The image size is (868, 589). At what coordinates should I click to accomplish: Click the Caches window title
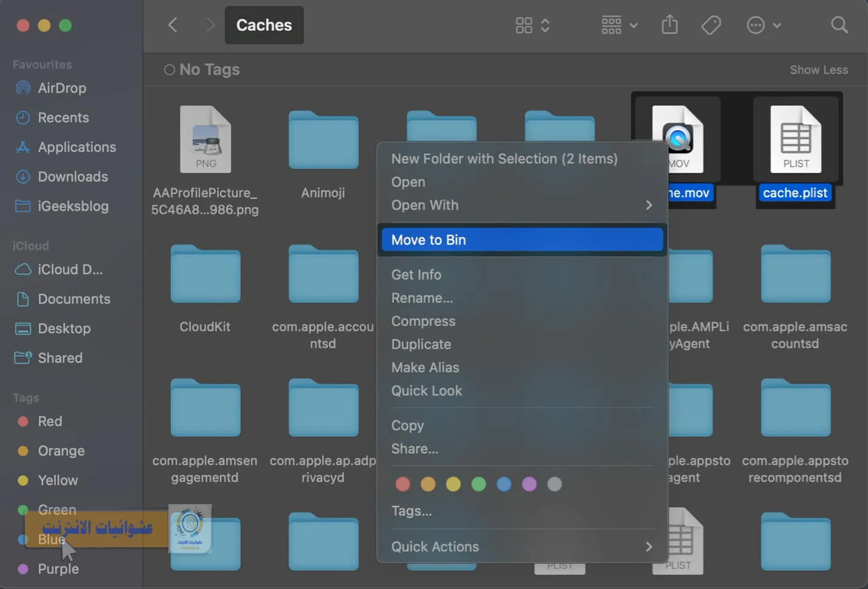[264, 25]
